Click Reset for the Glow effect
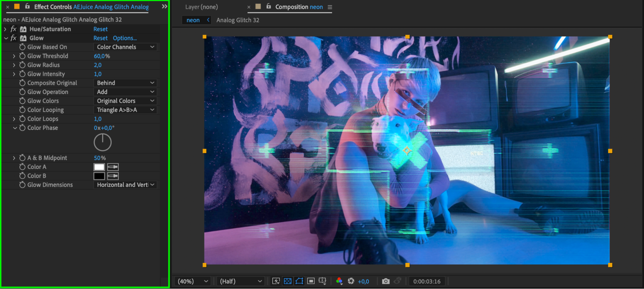 tap(101, 38)
